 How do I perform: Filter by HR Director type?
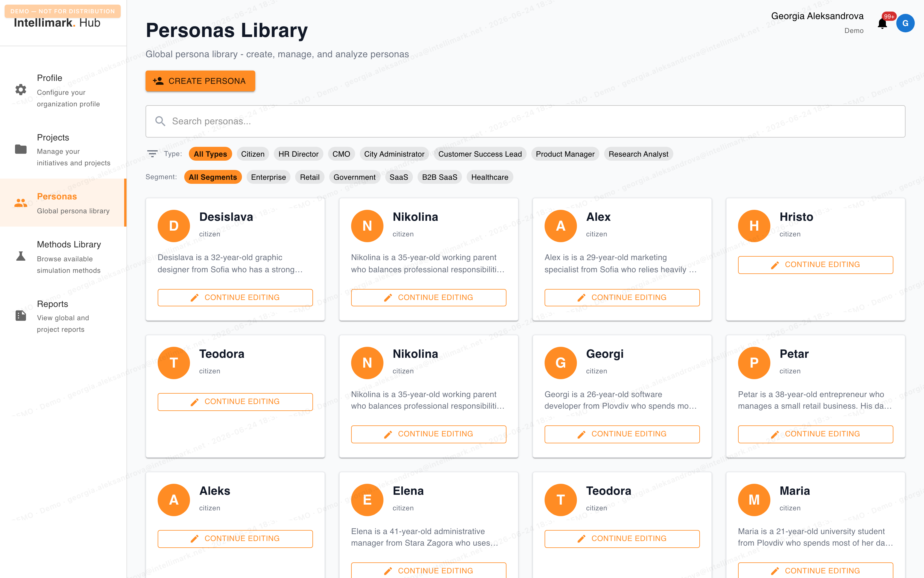point(298,154)
